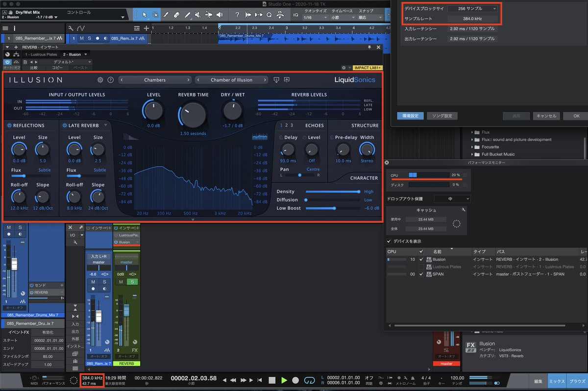This screenshot has height=391, width=588.
Task: Open the help question mark tool
Action: pos(237,15)
